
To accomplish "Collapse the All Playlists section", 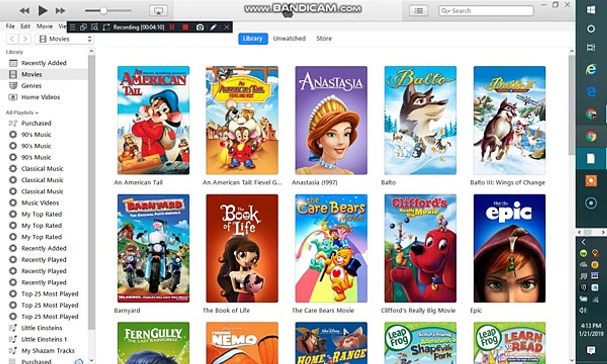I will click(x=22, y=113).
